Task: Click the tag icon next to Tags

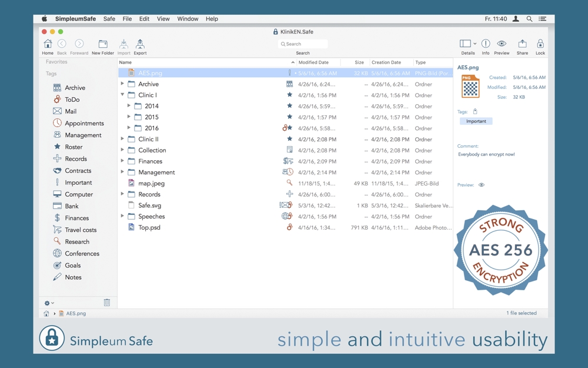Action: tap(475, 111)
